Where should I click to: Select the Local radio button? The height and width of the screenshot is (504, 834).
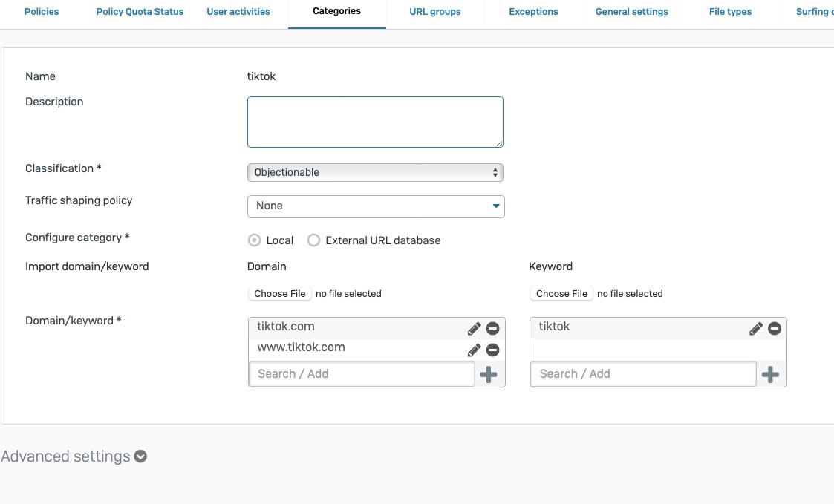(254, 240)
